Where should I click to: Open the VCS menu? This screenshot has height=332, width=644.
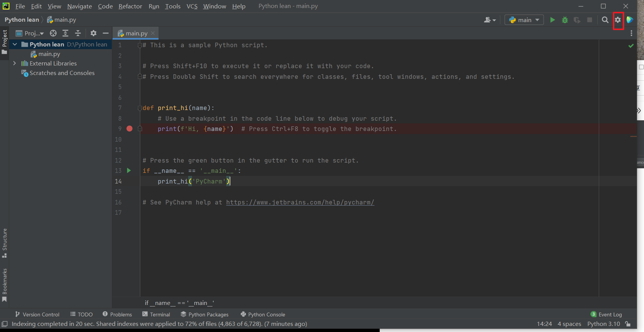click(x=192, y=6)
